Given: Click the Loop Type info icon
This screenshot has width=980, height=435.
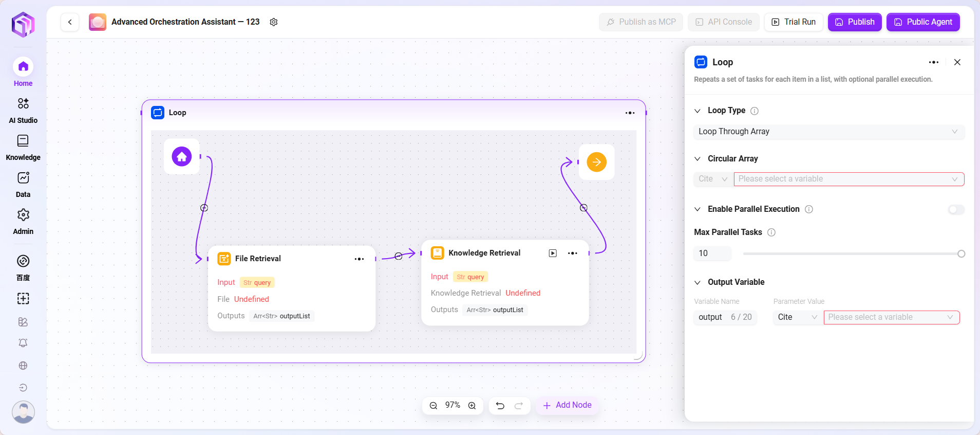Looking at the screenshot, I should [755, 111].
